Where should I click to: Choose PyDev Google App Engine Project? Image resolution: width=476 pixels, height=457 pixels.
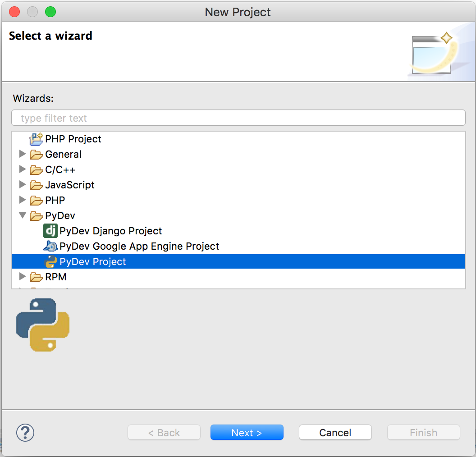139,246
